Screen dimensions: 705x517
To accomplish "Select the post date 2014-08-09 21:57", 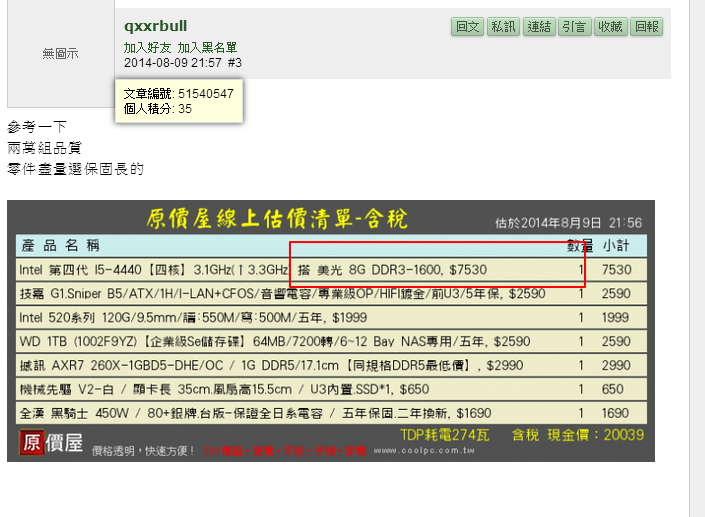I will [x=173, y=62].
